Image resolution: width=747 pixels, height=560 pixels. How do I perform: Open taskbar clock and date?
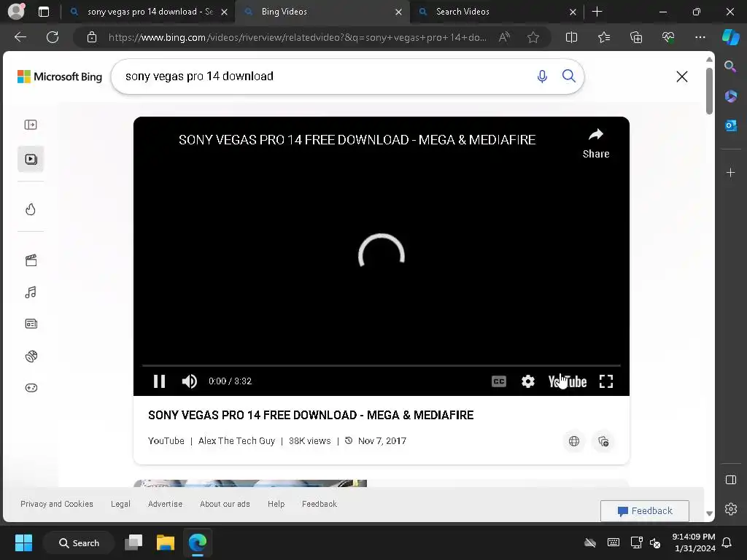point(694,542)
